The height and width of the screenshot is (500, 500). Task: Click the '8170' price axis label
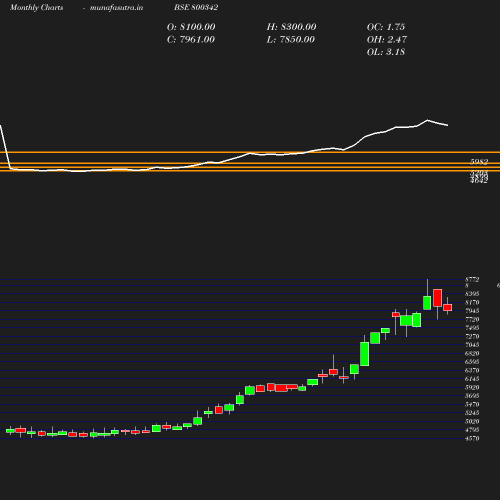[x=472, y=302]
